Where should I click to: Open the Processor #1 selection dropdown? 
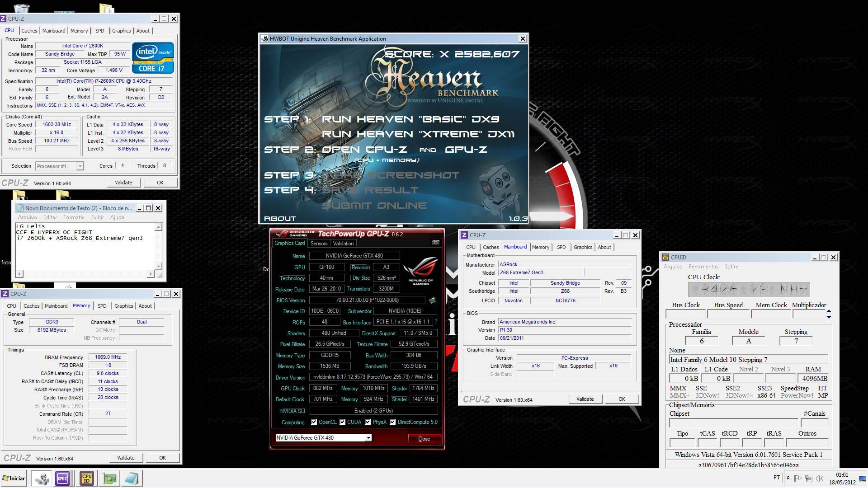(x=80, y=166)
